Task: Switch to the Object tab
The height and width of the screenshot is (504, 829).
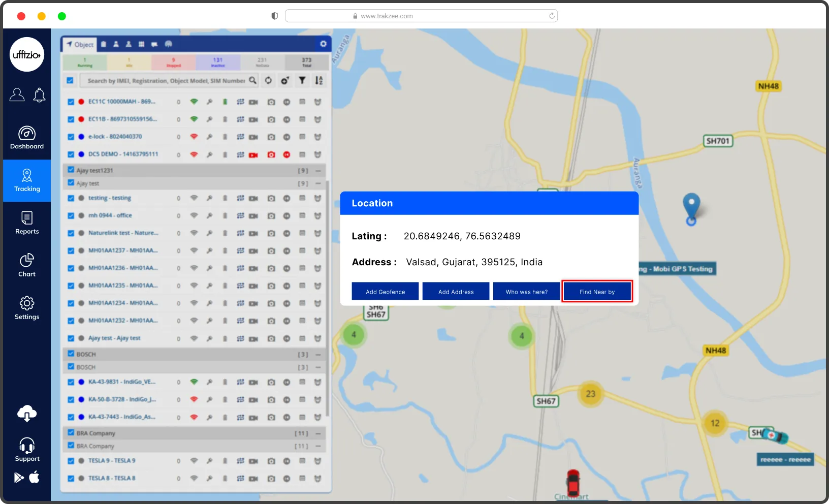Action: 80,44
